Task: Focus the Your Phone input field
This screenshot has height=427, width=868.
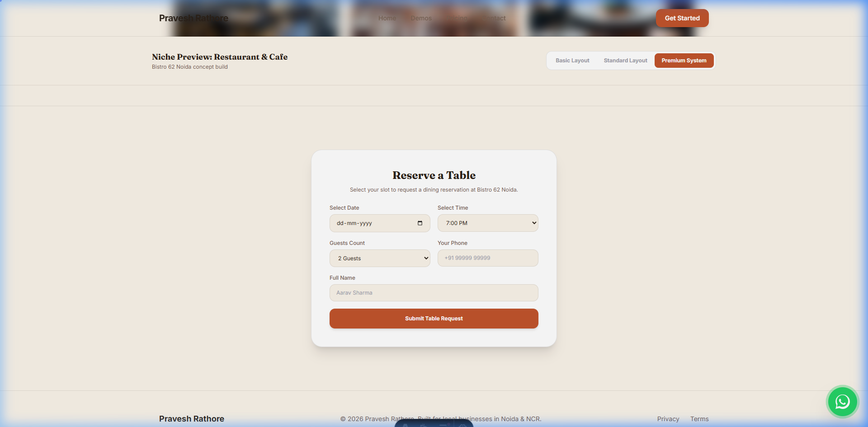Action: (488, 258)
